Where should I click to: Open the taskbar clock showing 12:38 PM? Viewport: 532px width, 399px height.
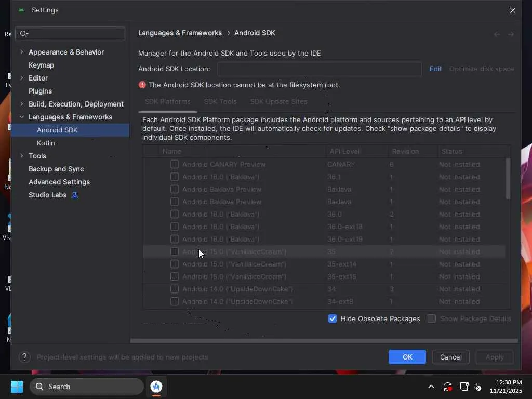point(506,387)
